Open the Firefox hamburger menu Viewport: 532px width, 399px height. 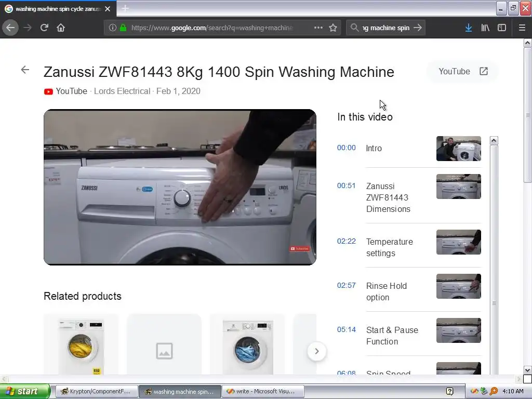click(522, 28)
